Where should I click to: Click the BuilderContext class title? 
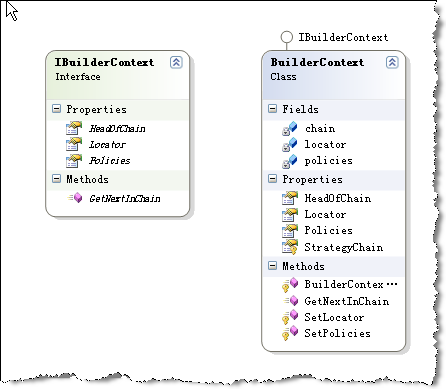tap(317, 62)
